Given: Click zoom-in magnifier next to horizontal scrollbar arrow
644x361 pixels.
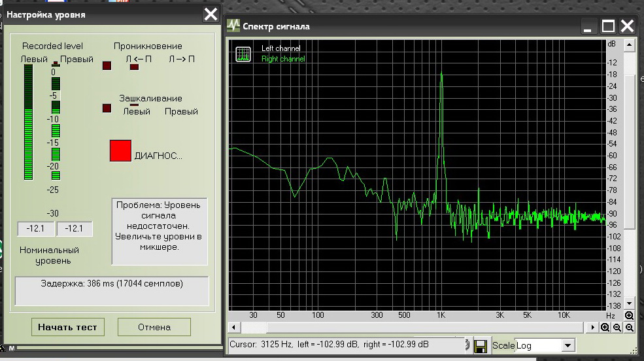Looking at the screenshot, I should [x=605, y=328].
